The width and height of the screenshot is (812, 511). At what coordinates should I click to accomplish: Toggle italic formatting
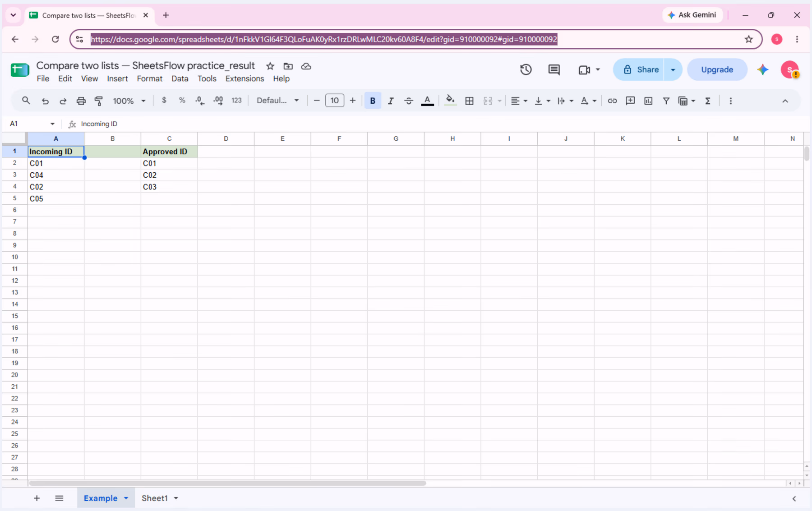click(x=391, y=101)
